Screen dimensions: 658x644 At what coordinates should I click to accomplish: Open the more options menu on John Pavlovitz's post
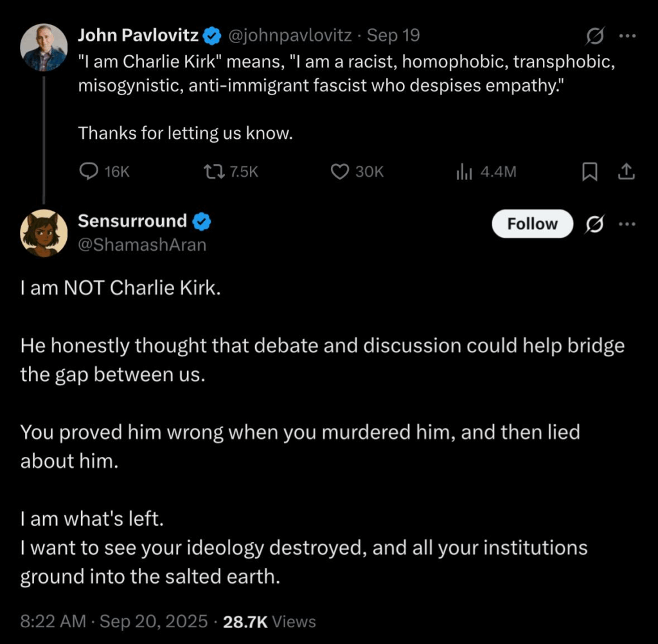pyautogui.click(x=627, y=37)
